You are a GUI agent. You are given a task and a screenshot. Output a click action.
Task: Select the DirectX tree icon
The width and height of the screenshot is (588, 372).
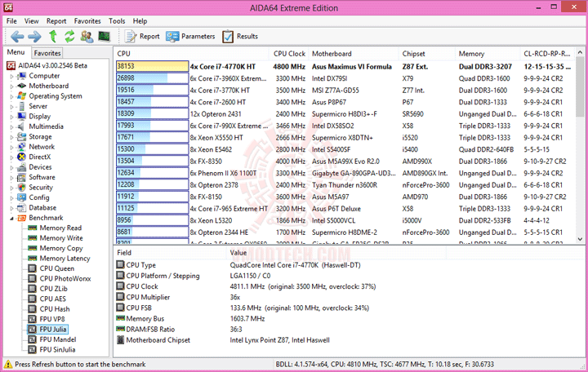click(22, 157)
